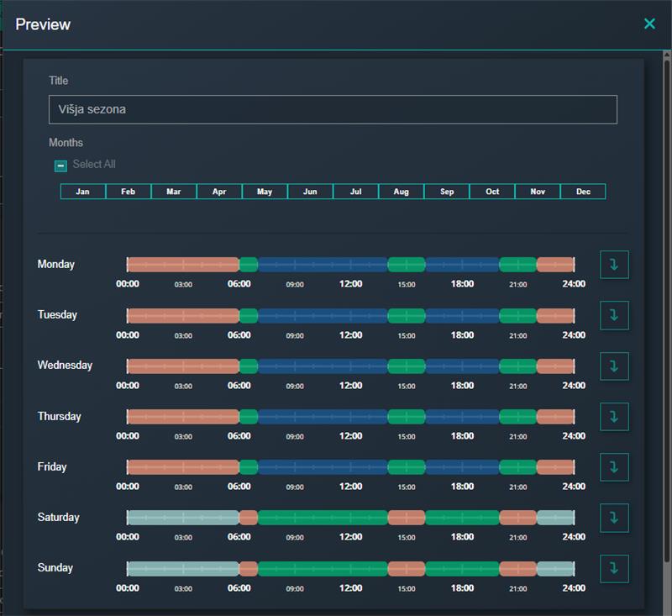This screenshot has width=672, height=616.
Task: Toggle the Apr month button
Action: pyautogui.click(x=219, y=192)
